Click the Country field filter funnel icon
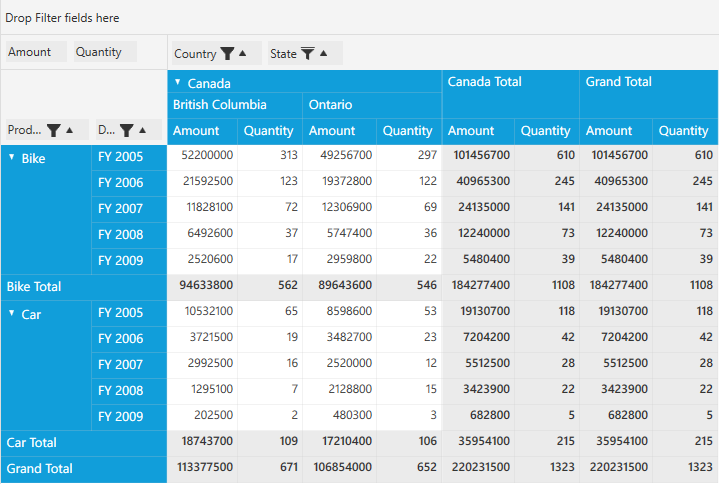719x484 pixels. (x=227, y=54)
